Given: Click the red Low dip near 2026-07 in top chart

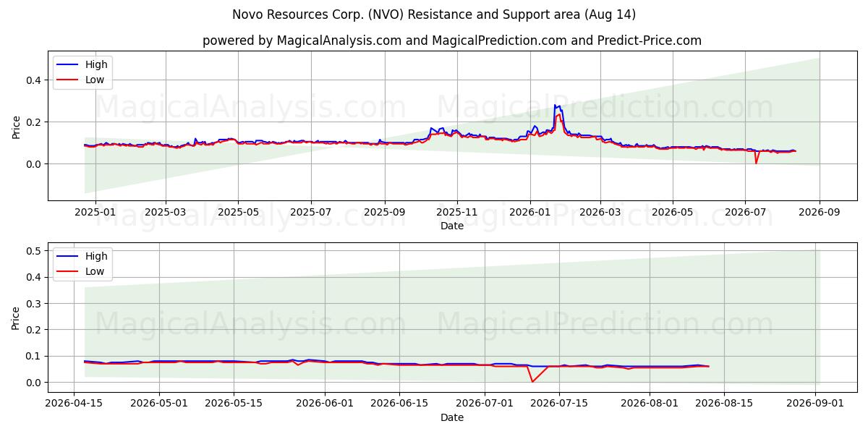Looking at the screenshot, I should [x=757, y=163].
